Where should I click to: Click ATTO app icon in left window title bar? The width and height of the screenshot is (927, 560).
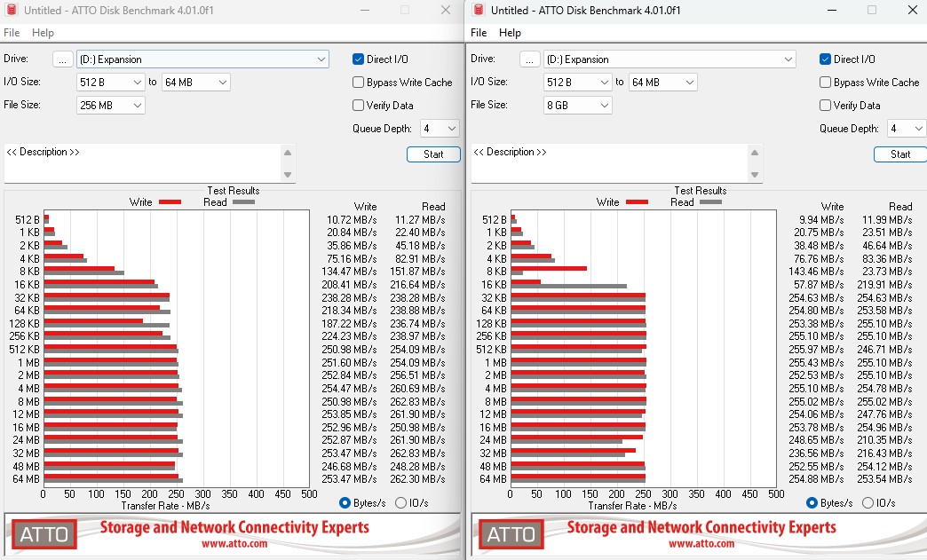[11, 10]
